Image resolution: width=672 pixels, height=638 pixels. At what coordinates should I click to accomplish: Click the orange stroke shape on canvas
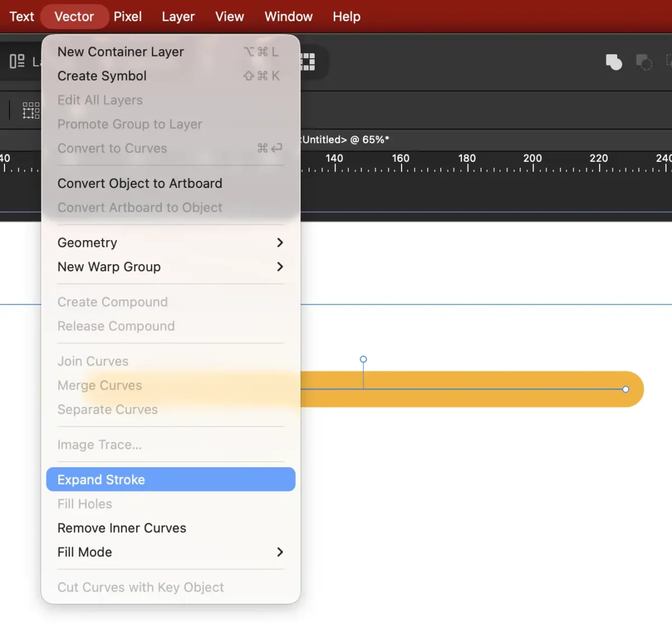(476, 398)
